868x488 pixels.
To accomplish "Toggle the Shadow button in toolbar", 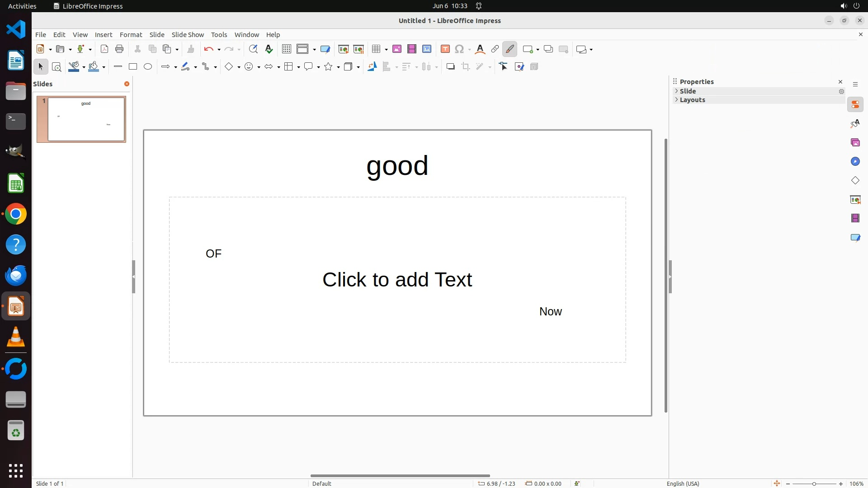I will [450, 67].
